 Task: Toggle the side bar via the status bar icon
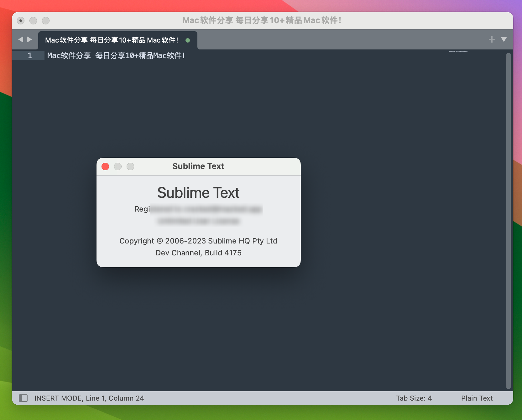click(x=23, y=398)
